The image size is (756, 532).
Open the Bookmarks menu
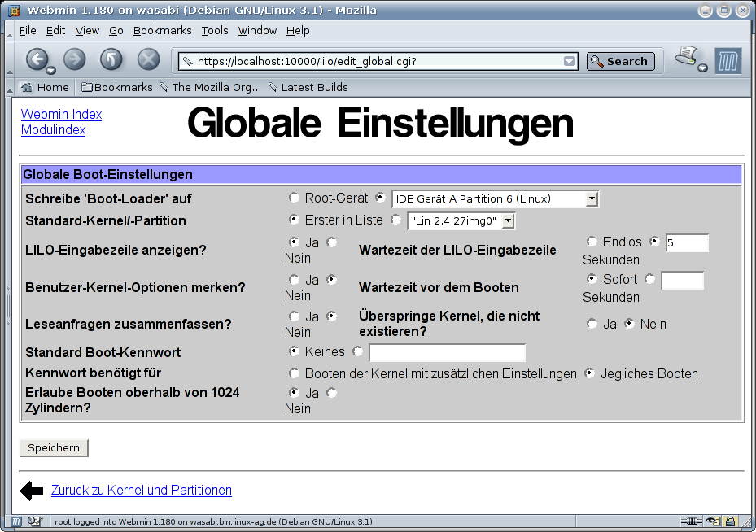point(163,30)
